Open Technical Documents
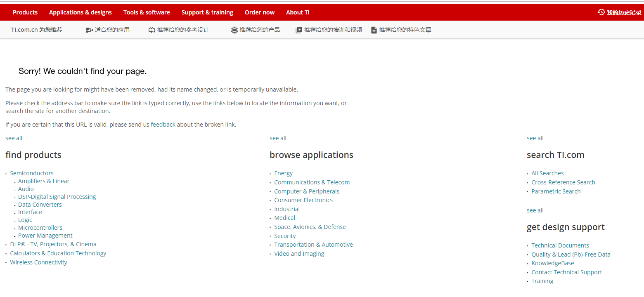This screenshot has height=297, width=644. (560, 245)
